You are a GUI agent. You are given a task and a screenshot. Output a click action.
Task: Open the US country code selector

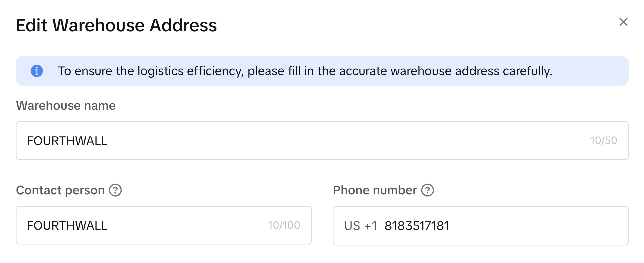[x=352, y=226]
